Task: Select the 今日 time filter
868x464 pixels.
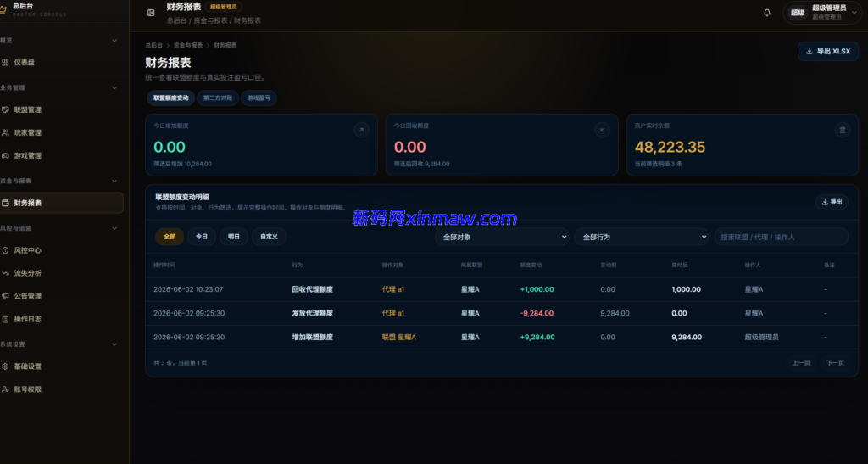Action: [202, 237]
